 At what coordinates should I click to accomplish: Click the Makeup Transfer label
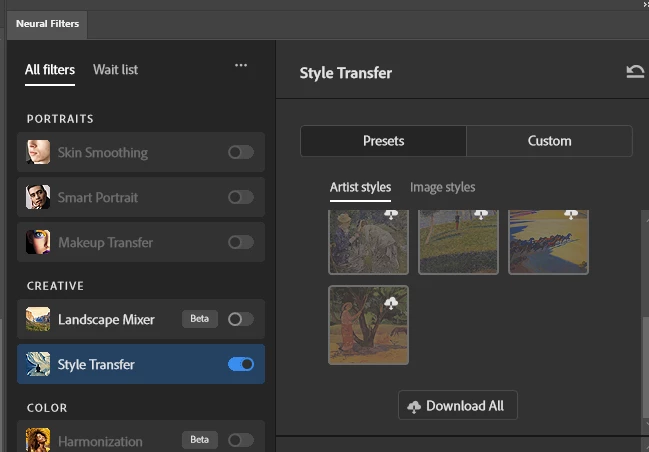(x=106, y=242)
